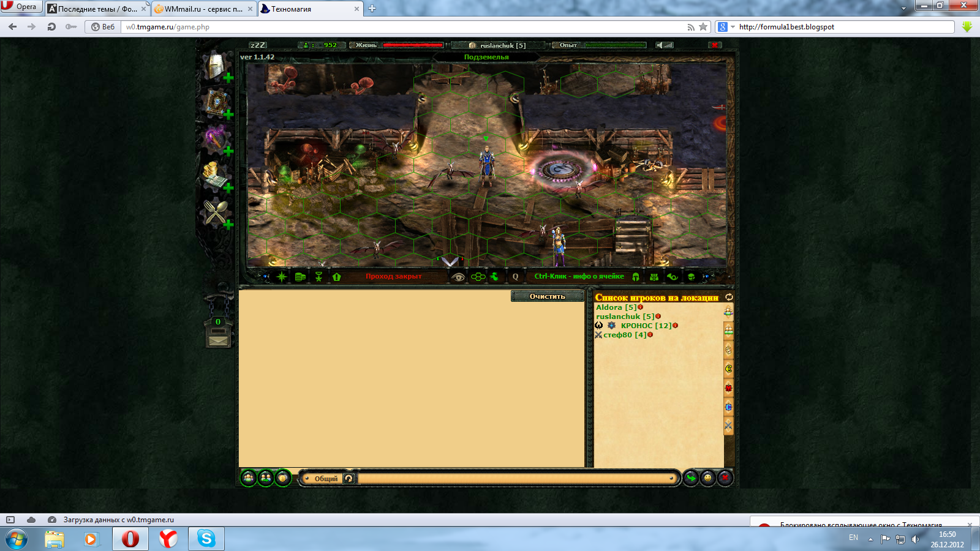Open the spellbook icon in left sidebar

pyautogui.click(x=216, y=102)
